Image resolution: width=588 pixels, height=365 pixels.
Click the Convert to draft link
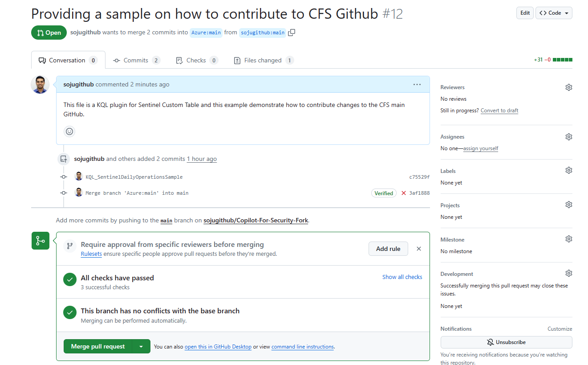coord(499,111)
